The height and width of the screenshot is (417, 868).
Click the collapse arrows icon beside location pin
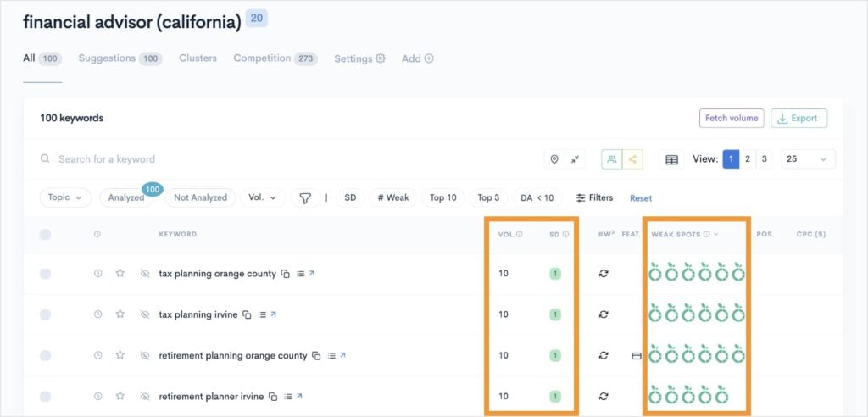[576, 159]
